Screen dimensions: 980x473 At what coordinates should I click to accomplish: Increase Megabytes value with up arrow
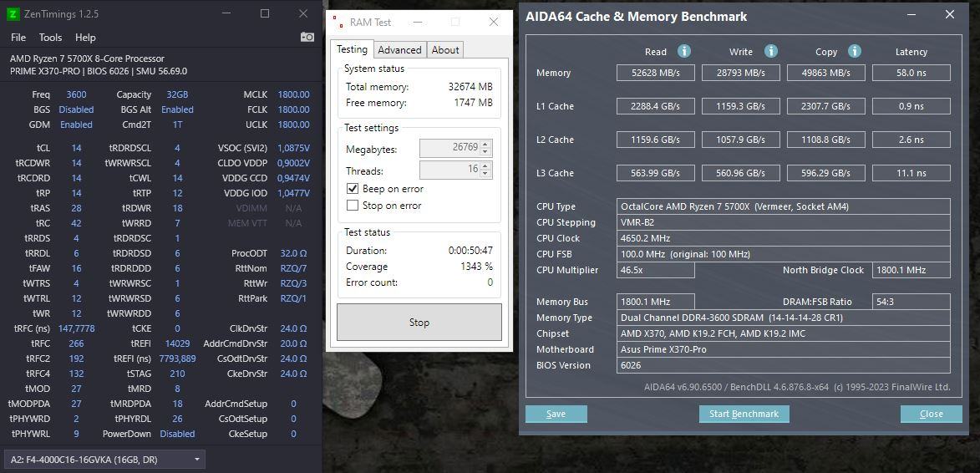click(486, 145)
